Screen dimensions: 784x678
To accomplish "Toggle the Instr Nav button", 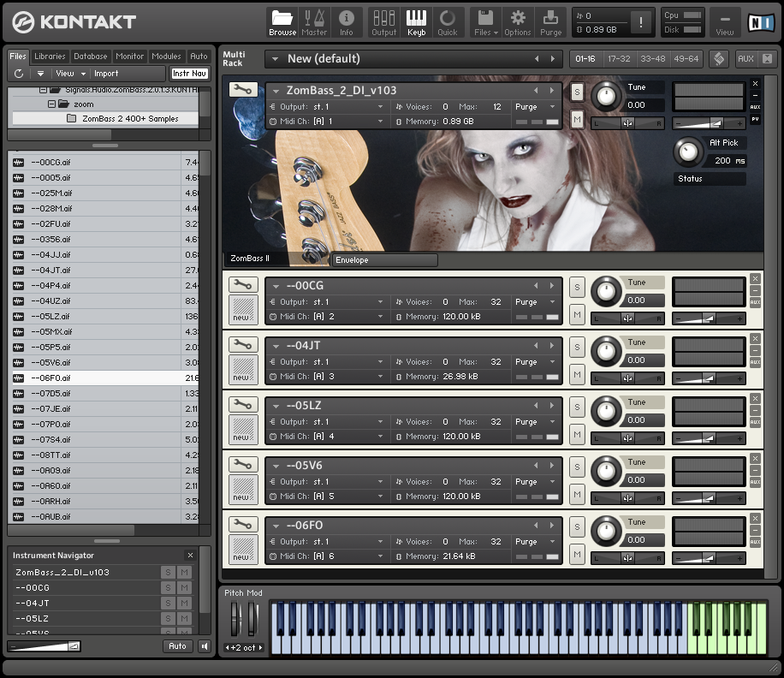I will coord(189,74).
